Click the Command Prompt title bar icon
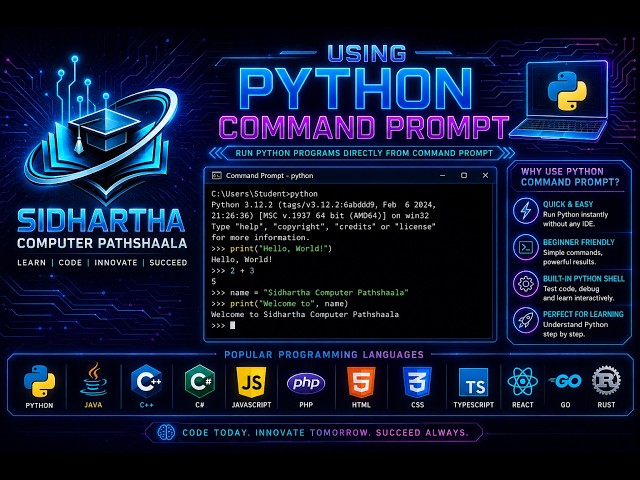The height and width of the screenshot is (480, 640). (216, 176)
